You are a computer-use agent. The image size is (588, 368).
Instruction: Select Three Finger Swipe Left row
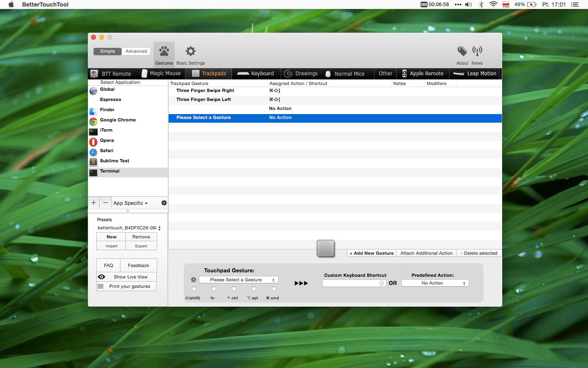[335, 100]
